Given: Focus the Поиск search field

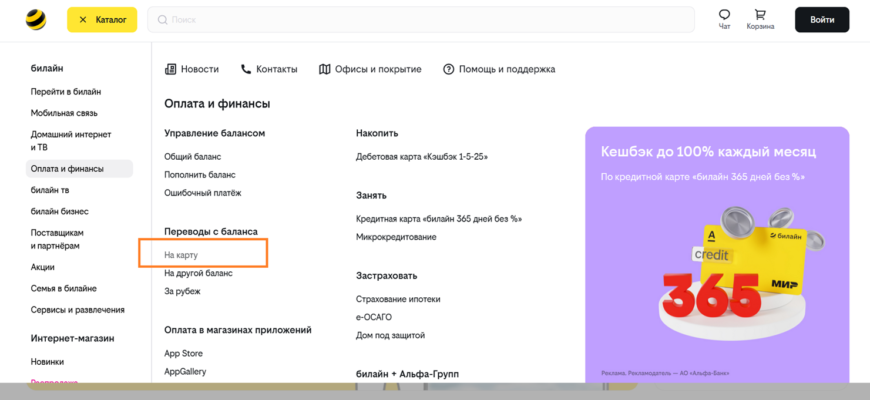Looking at the screenshot, I should 421,19.
